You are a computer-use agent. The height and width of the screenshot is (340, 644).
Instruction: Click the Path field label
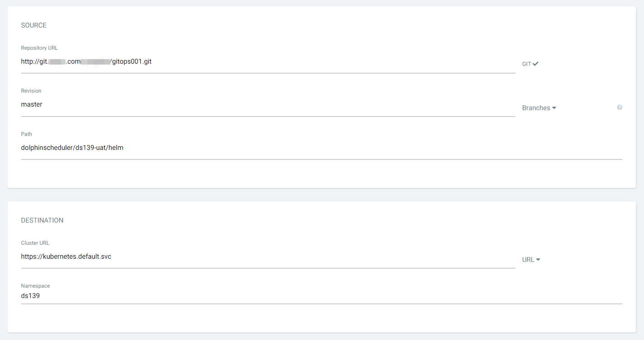(27, 134)
